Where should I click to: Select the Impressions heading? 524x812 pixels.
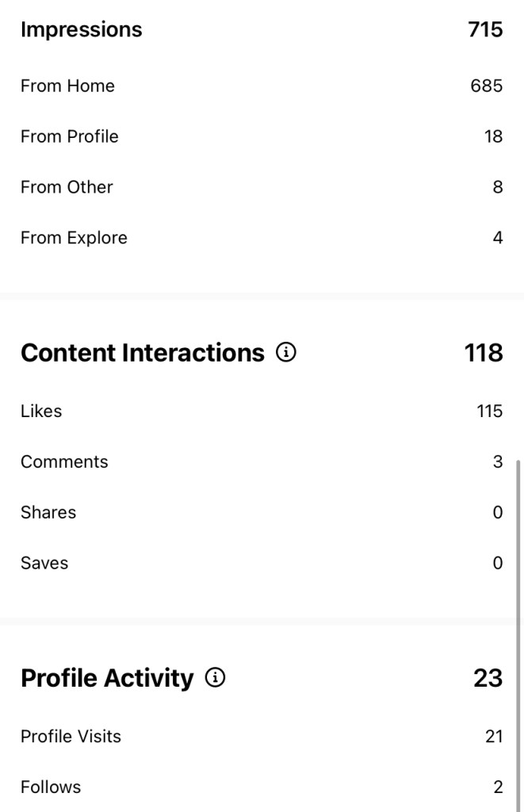[81, 29]
